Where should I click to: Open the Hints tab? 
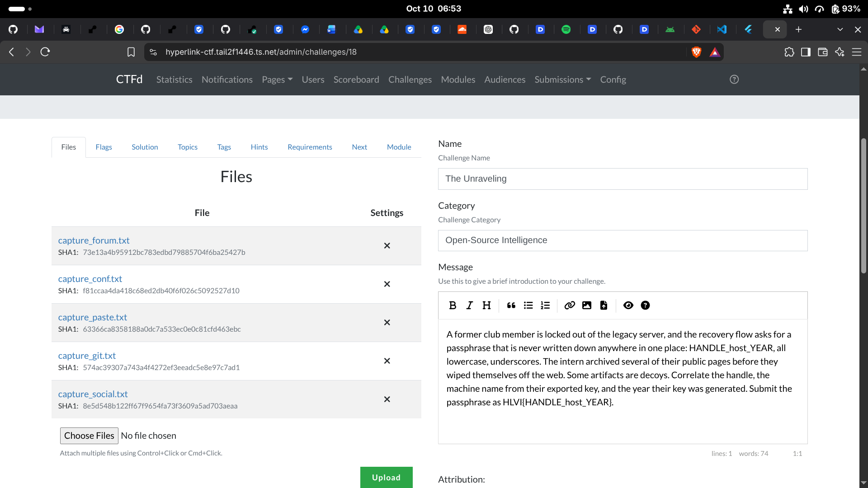259,147
